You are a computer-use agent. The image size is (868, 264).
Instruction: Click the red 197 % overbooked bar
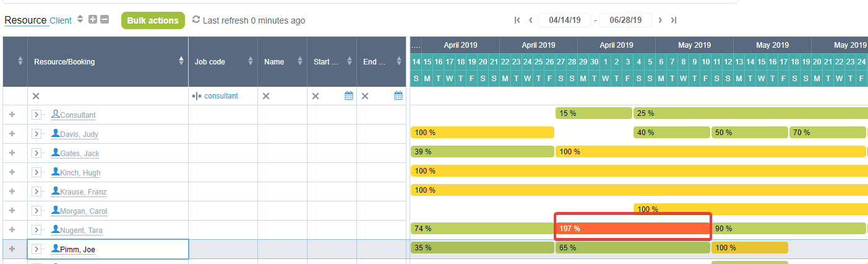[x=632, y=229]
